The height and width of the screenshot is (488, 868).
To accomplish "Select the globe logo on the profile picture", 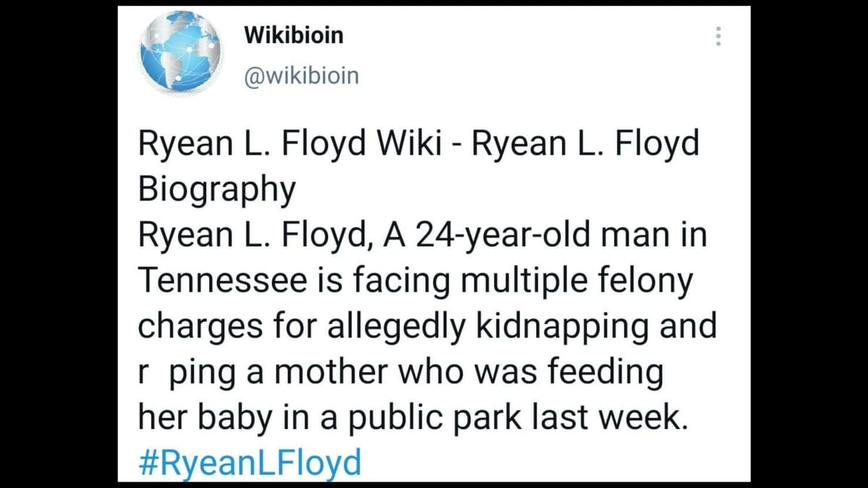I will coord(179,51).
